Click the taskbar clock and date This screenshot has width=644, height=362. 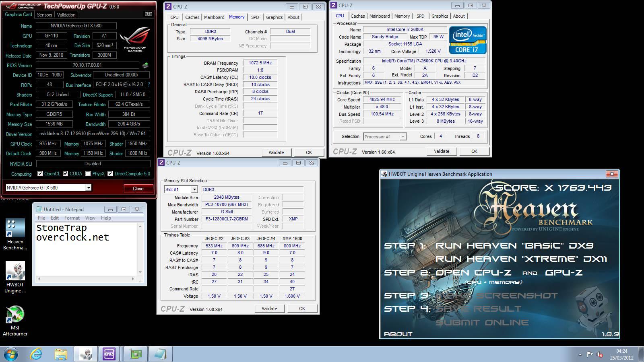pos(621,354)
